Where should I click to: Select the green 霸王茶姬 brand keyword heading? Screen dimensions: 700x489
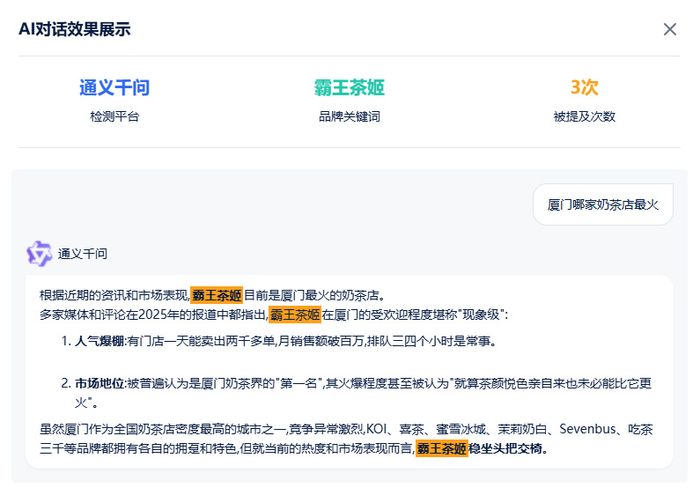349,88
